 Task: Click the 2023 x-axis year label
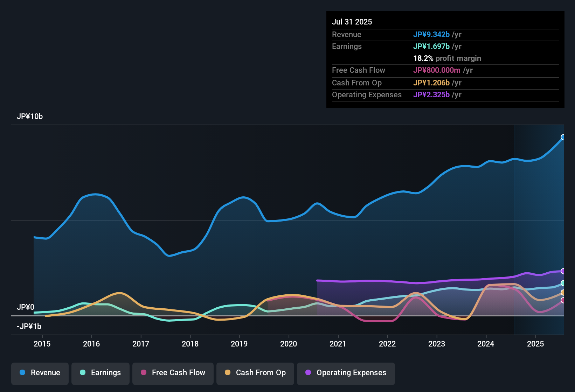pyautogui.click(x=437, y=344)
